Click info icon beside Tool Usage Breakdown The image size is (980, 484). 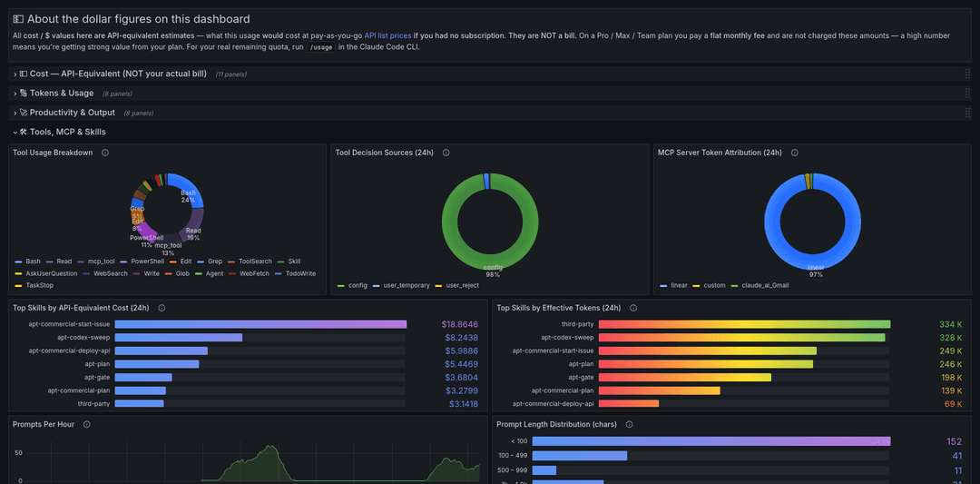pos(105,153)
